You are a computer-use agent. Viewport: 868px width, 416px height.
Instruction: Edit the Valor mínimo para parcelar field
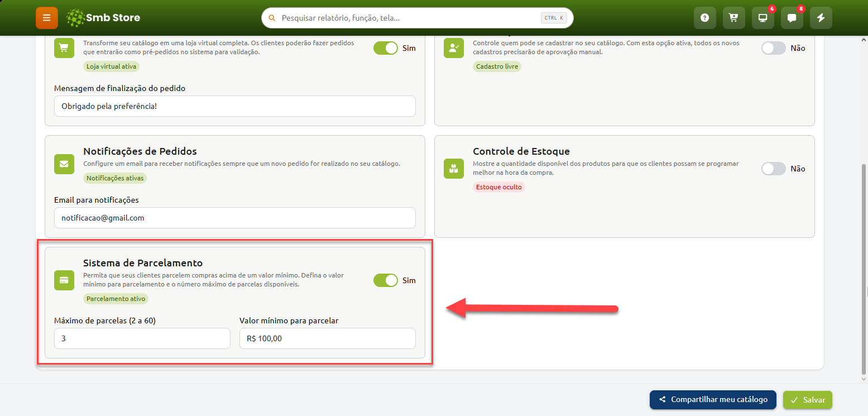[328, 338]
